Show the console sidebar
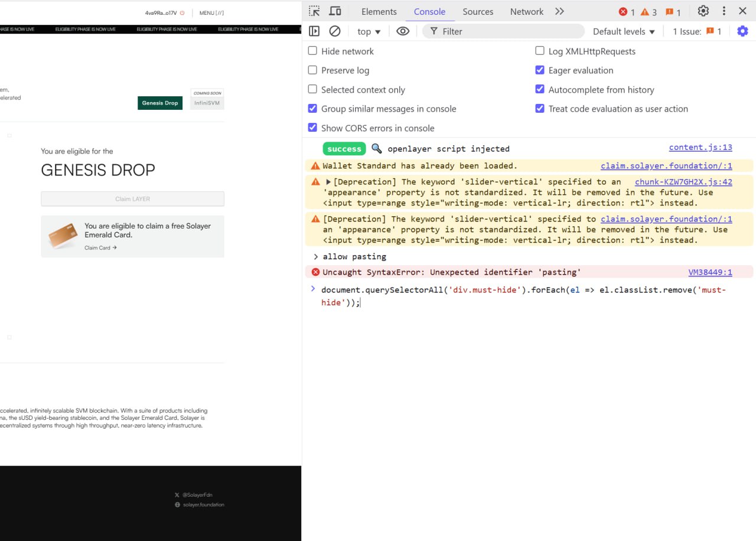This screenshot has height=541, width=756. point(314,31)
